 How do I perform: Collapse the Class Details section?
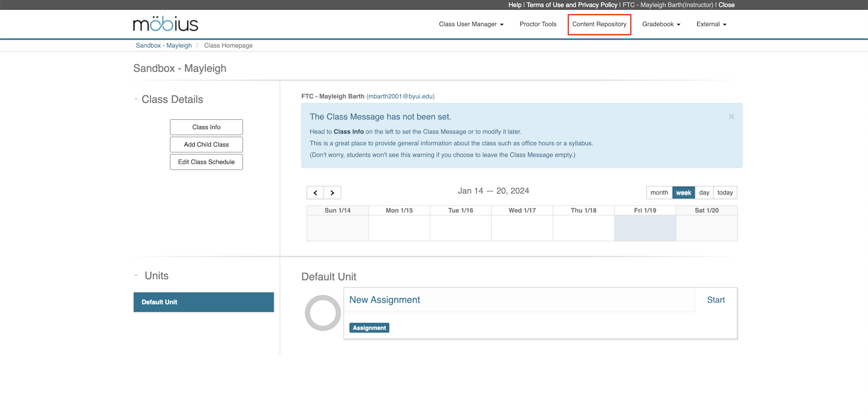[x=136, y=99]
